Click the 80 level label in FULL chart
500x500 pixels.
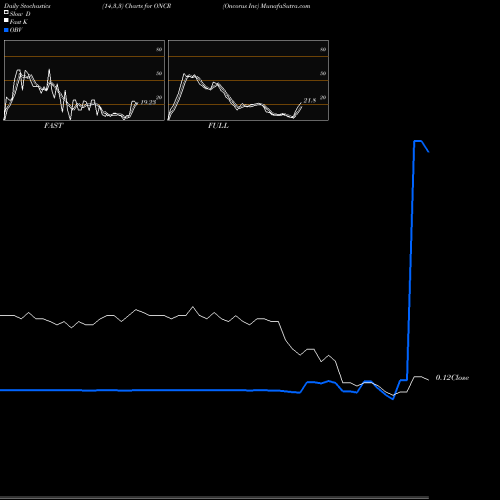pos(323,49)
